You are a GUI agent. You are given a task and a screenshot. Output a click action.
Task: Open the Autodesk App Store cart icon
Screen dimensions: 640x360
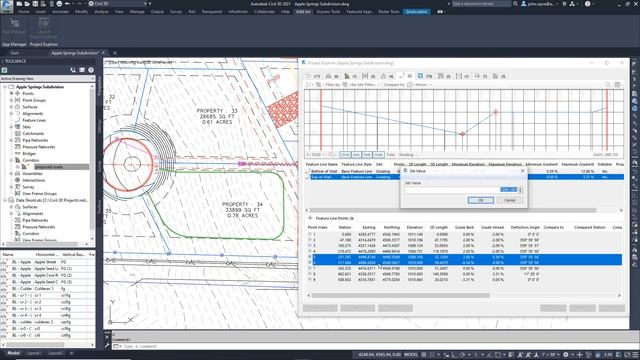click(x=564, y=4)
